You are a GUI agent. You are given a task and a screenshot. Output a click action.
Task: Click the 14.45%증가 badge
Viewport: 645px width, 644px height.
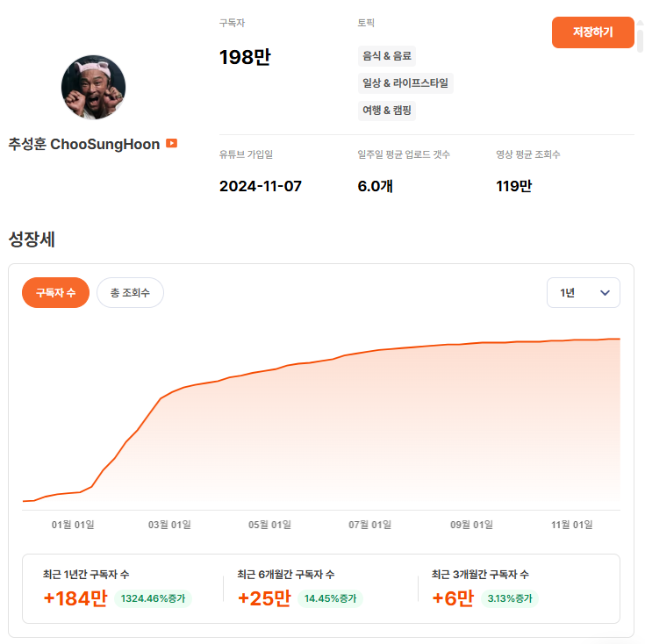329,599
